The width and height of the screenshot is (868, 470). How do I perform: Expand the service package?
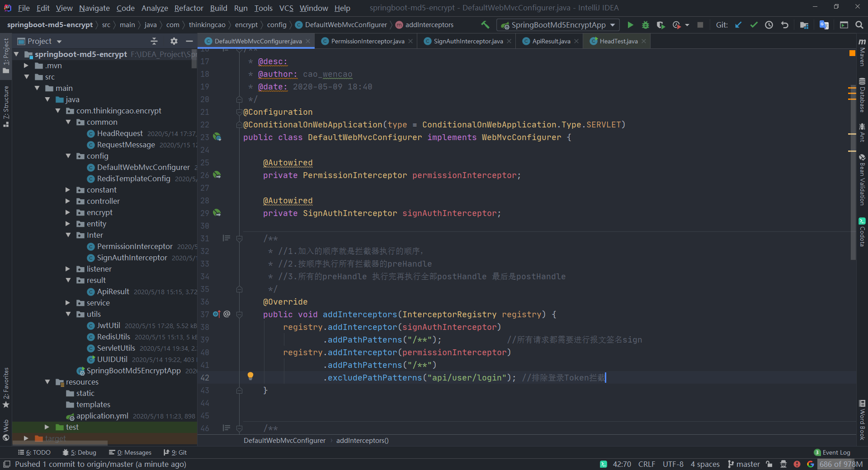[68, 303]
